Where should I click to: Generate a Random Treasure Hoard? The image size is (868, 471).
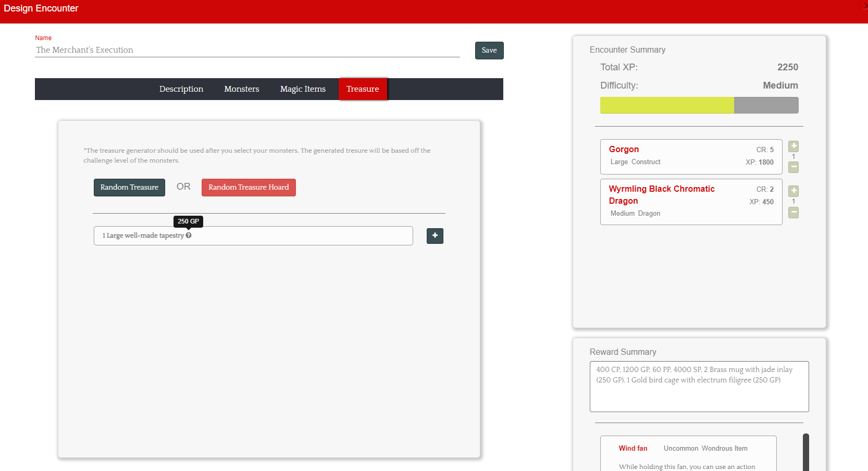(x=249, y=188)
